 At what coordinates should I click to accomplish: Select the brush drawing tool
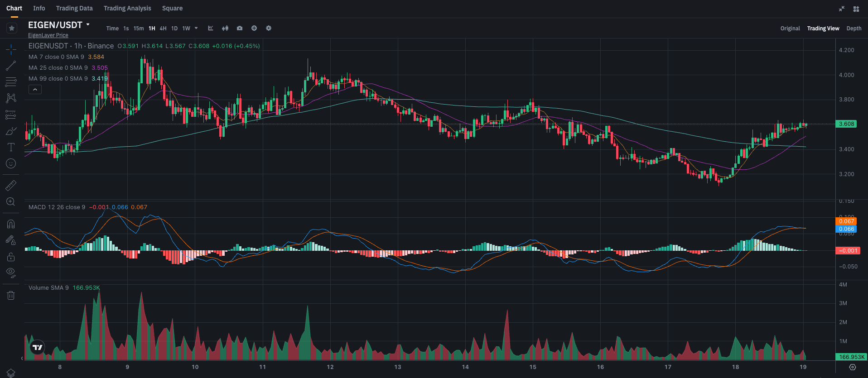11,131
